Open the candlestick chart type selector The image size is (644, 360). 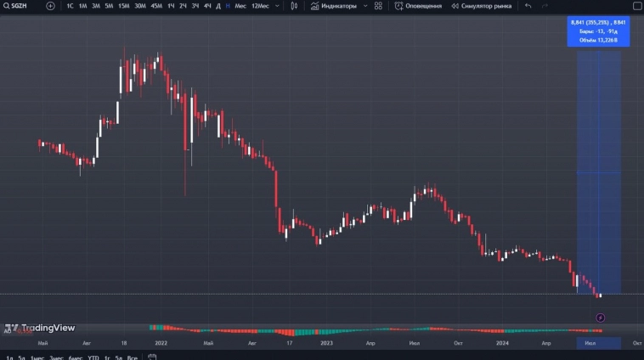click(x=294, y=6)
